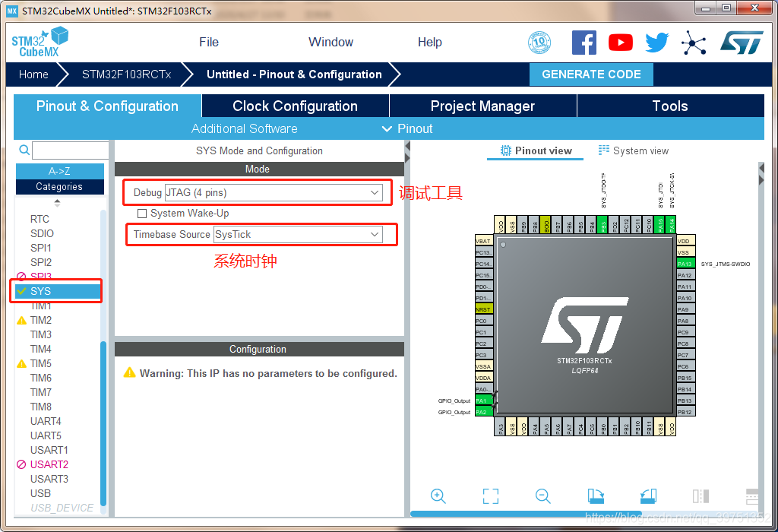This screenshot has height=532, width=778.
Task: Click the TIM5 warning triangle icon
Action: click(x=22, y=363)
